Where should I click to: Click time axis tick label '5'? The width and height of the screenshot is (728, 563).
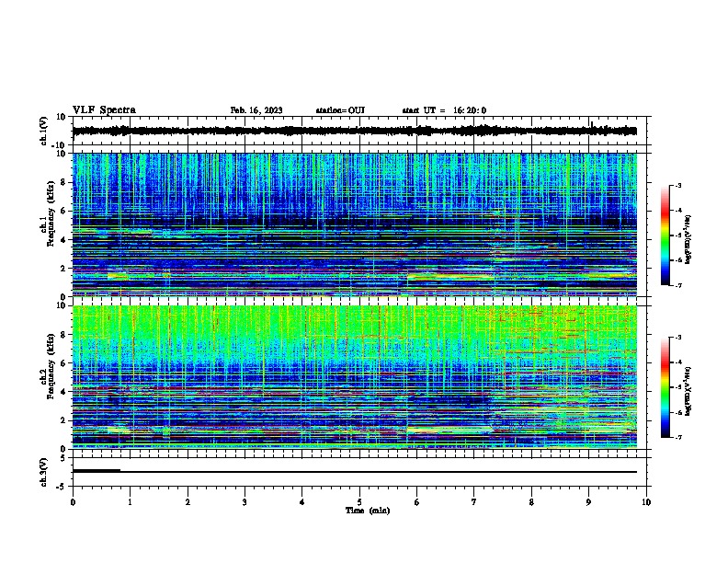pyautogui.click(x=359, y=502)
